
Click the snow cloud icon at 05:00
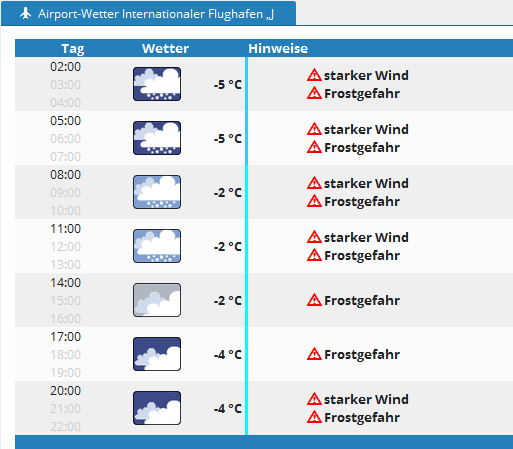(x=157, y=138)
